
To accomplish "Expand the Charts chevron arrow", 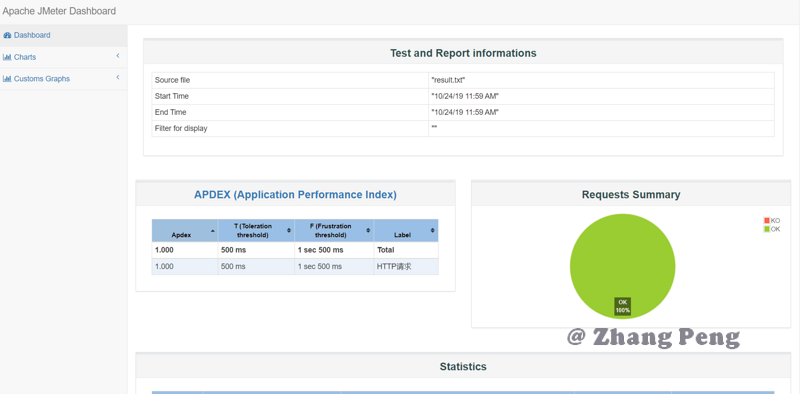I will pyautogui.click(x=118, y=56).
